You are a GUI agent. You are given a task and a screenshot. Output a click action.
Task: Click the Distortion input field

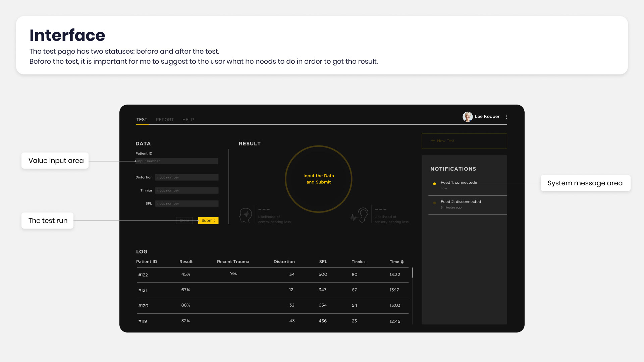(186, 177)
